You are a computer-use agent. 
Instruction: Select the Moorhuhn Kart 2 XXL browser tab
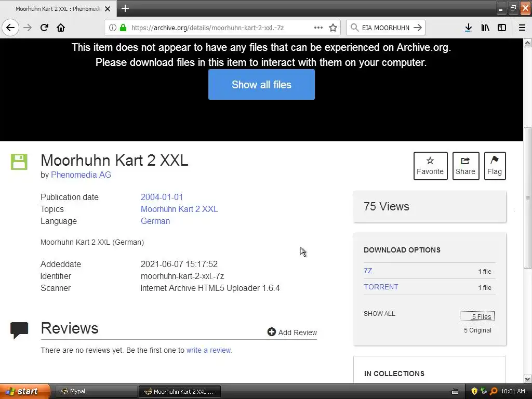click(58, 9)
